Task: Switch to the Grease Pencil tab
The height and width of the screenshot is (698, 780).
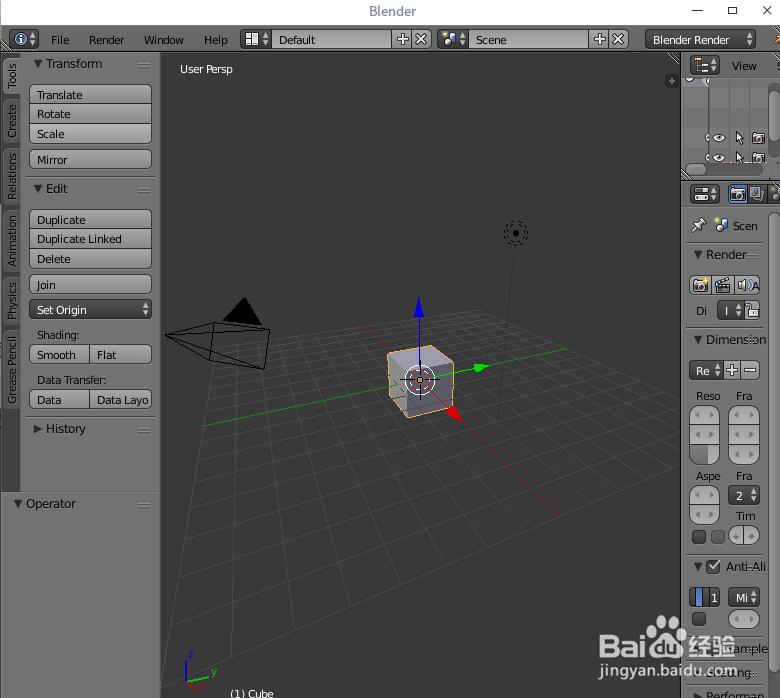Action: (x=12, y=370)
